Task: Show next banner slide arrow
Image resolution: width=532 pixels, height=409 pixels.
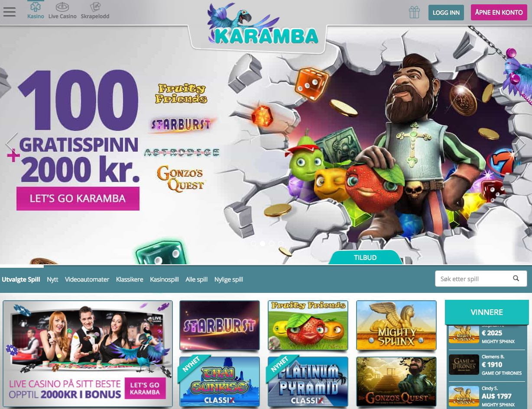Action: coord(519,144)
